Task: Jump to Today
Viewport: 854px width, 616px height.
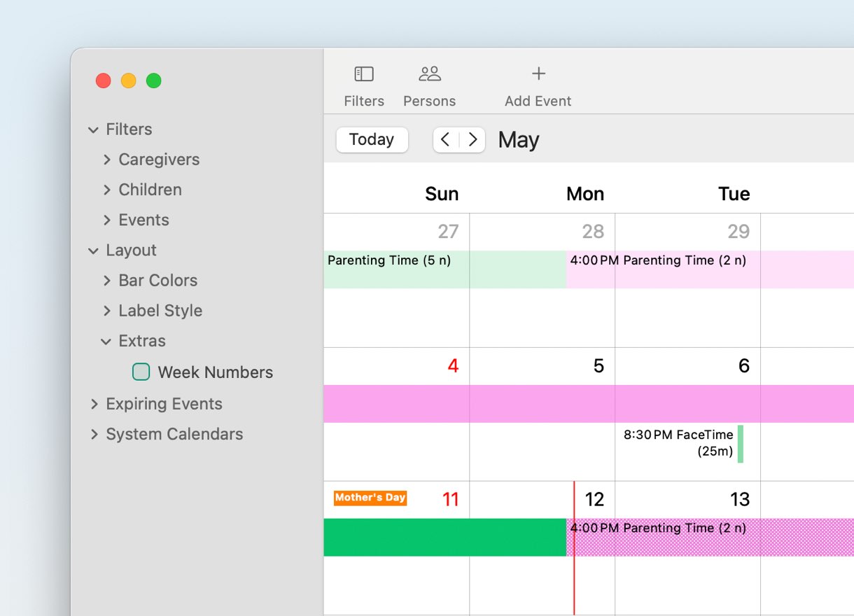Action: (x=372, y=139)
